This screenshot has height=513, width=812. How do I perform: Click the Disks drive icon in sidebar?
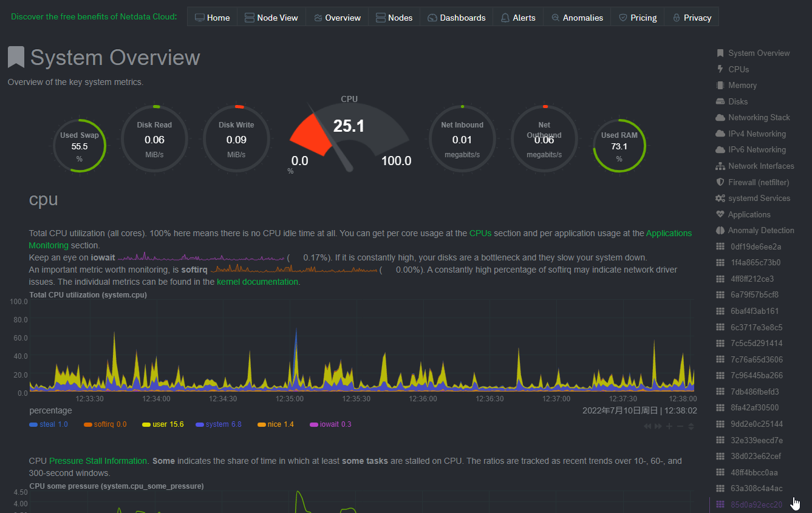coord(720,101)
